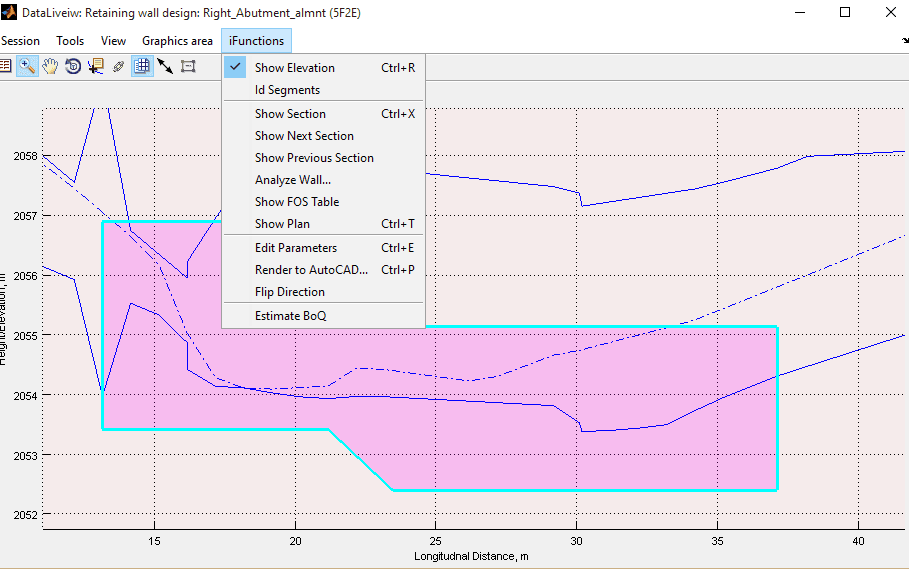909x569 pixels.
Task: Click the link/brush chain icon
Action: pos(119,66)
